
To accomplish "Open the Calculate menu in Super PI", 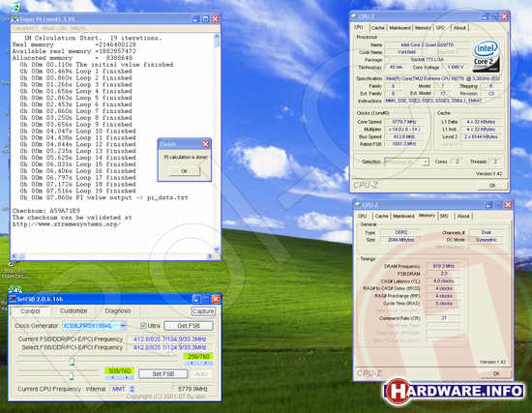I will tap(25, 28).
